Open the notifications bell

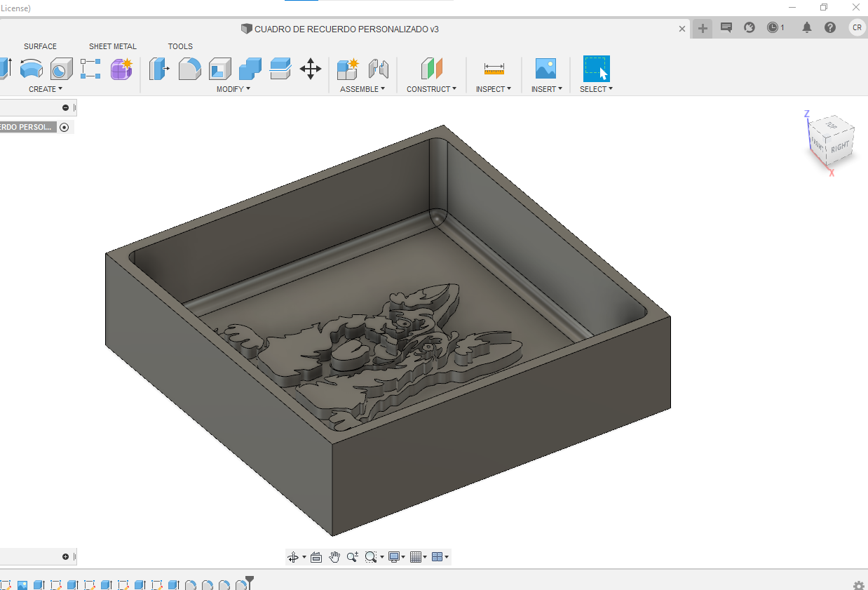(807, 27)
